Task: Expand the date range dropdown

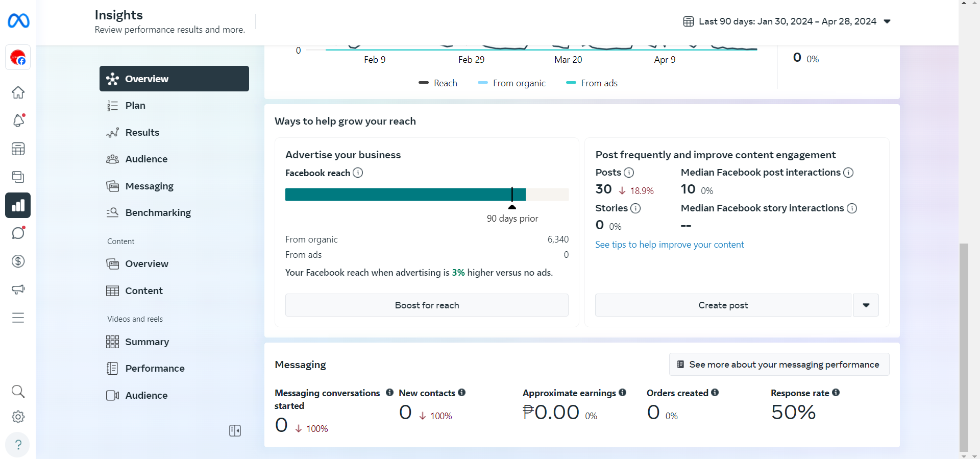Action: [x=887, y=21]
